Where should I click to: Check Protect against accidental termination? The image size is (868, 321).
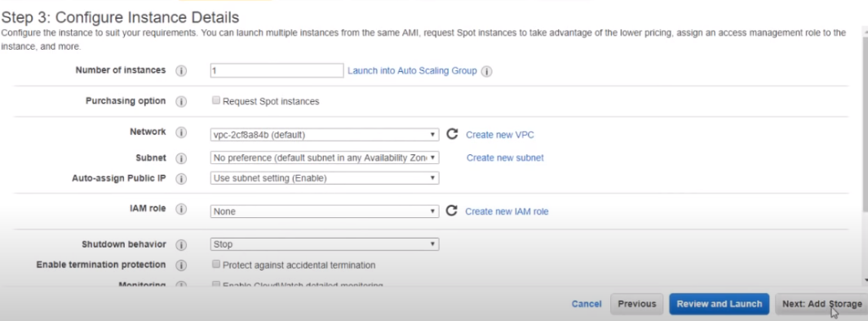(216, 264)
